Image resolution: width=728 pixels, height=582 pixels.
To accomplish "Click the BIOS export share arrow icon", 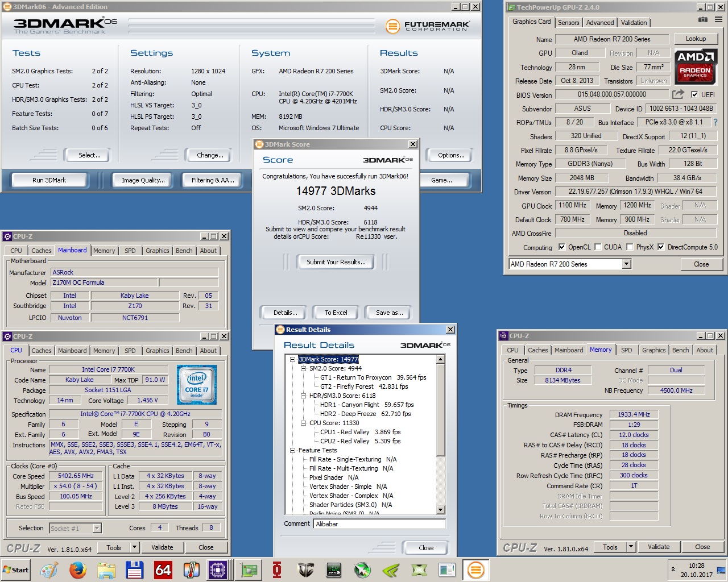I will 678,94.
